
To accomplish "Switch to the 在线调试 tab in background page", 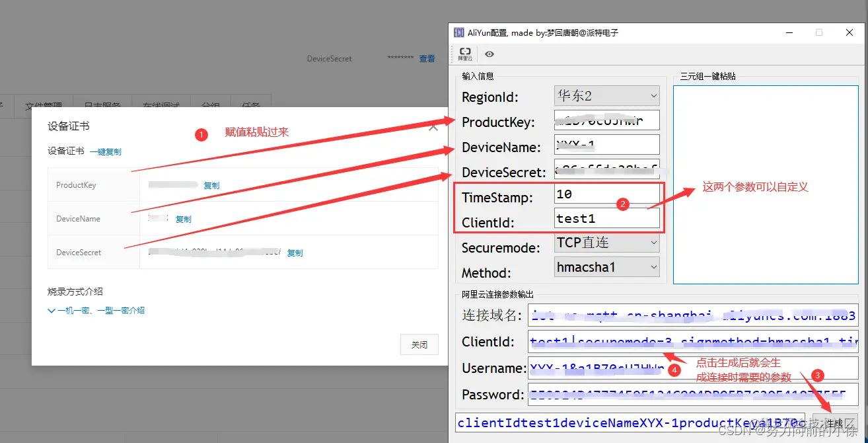I will click(x=162, y=105).
